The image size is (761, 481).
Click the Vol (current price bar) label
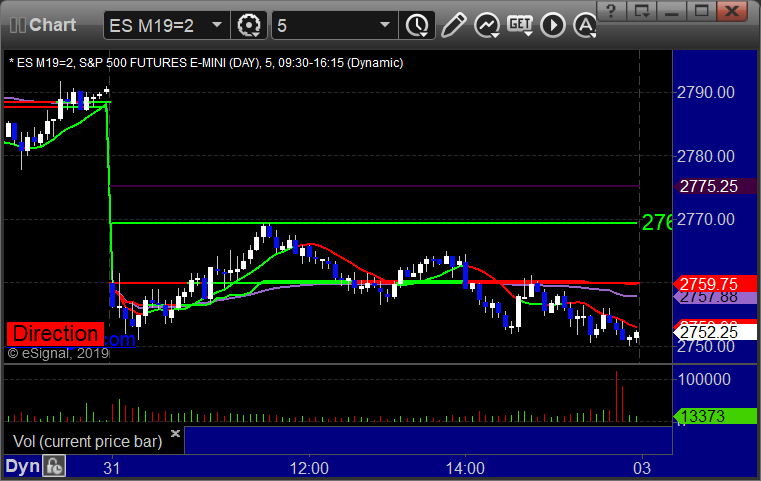coord(87,441)
